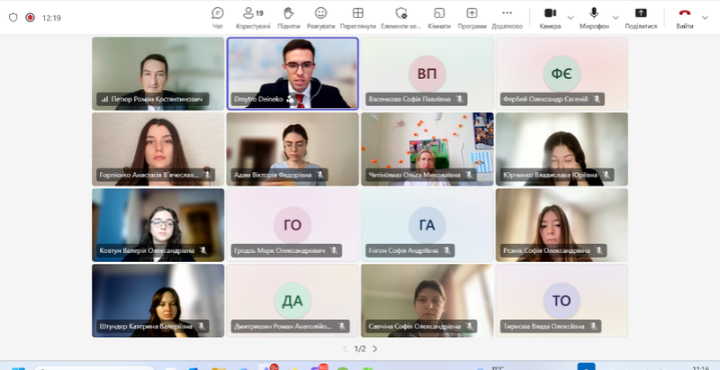The height and width of the screenshot is (370, 720).
Task: Go to the previous page of participants
Action: click(x=345, y=349)
